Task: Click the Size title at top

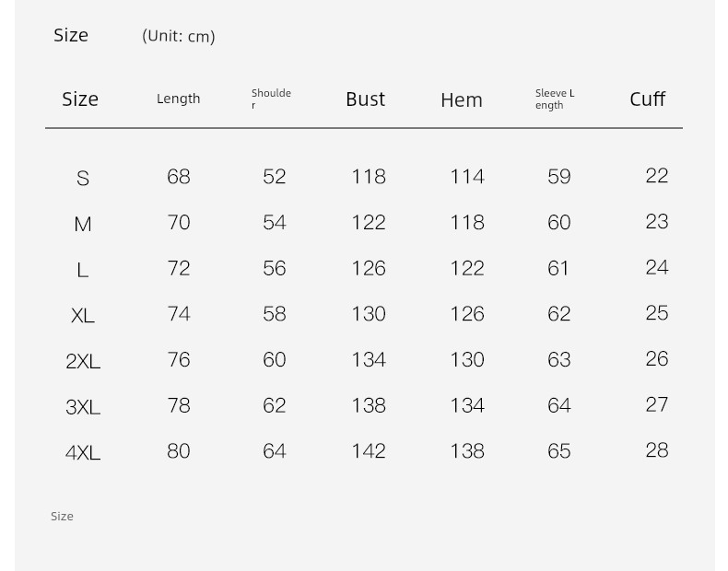Action: [x=71, y=35]
